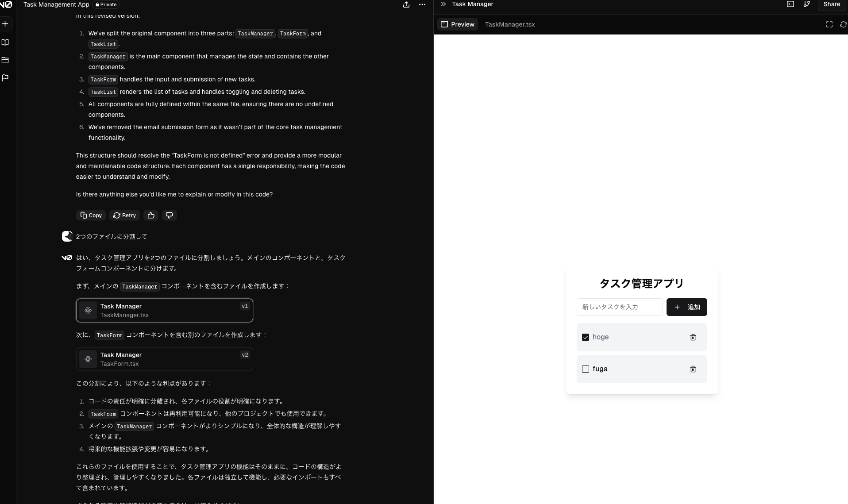Open the console terminal icon
Screen dimensions: 848x504
tap(790, 4)
